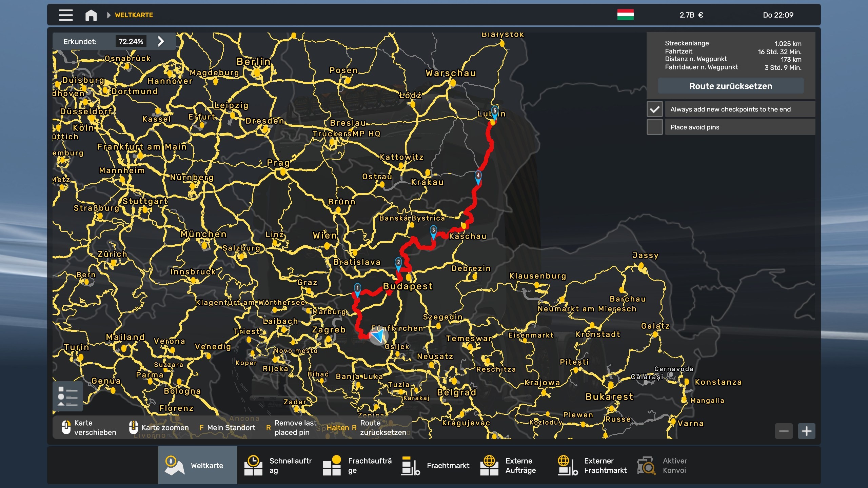Image resolution: width=868 pixels, height=488 pixels.
Task: Select waypoint pin number 2
Action: coord(398,264)
